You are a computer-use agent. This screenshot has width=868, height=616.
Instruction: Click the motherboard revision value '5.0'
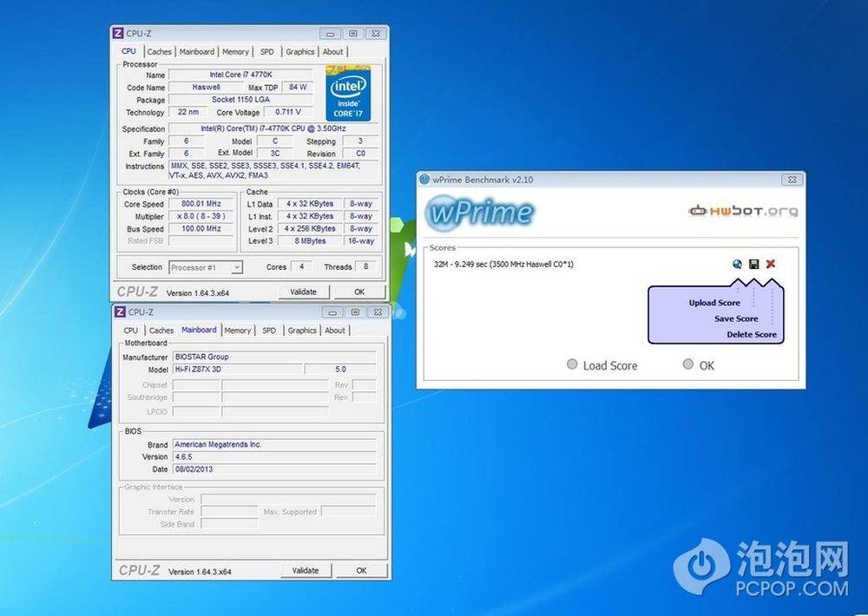pyautogui.click(x=340, y=369)
